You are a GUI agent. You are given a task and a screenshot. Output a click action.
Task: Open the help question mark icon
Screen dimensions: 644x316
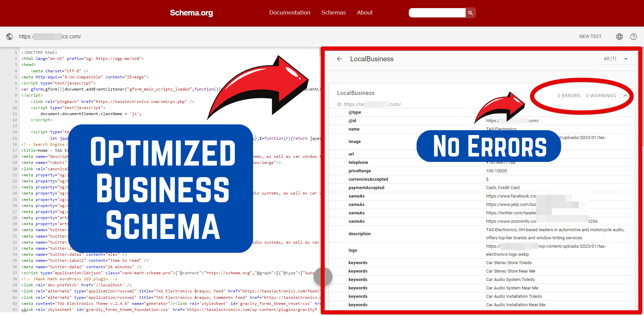[x=634, y=36]
